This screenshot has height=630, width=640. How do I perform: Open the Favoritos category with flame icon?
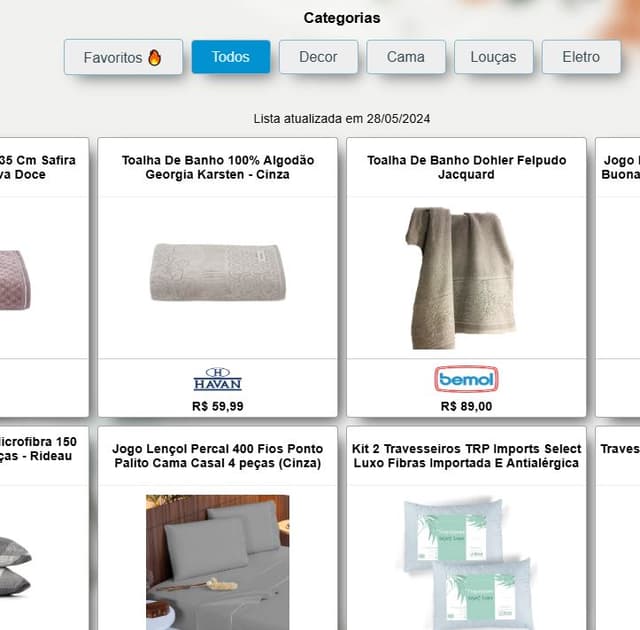[123, 57]
